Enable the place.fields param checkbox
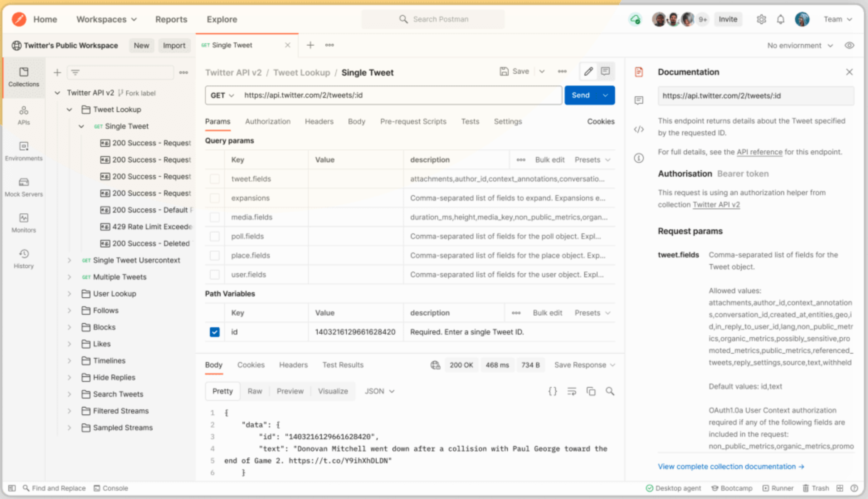 (x=215, y=255)
